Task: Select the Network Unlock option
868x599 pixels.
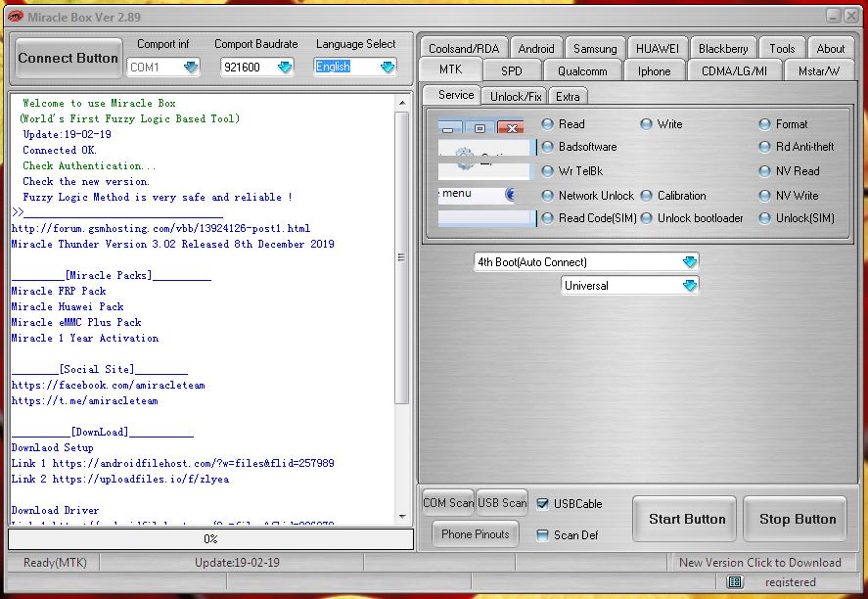Action: click(548, 195)
